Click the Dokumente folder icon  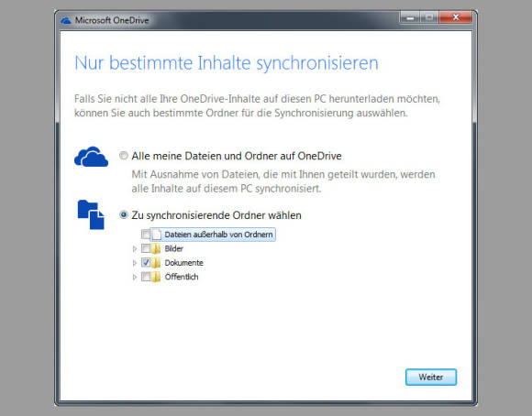tap(156, 263)
